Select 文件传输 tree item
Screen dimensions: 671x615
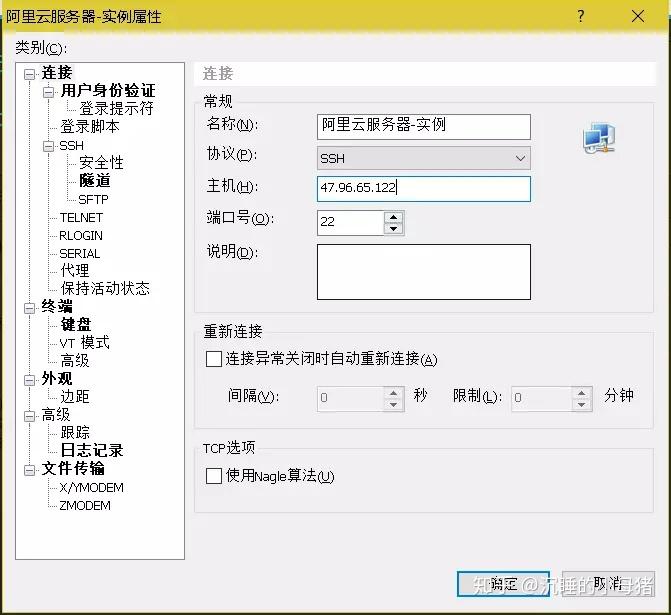click(x=73, y=468)
